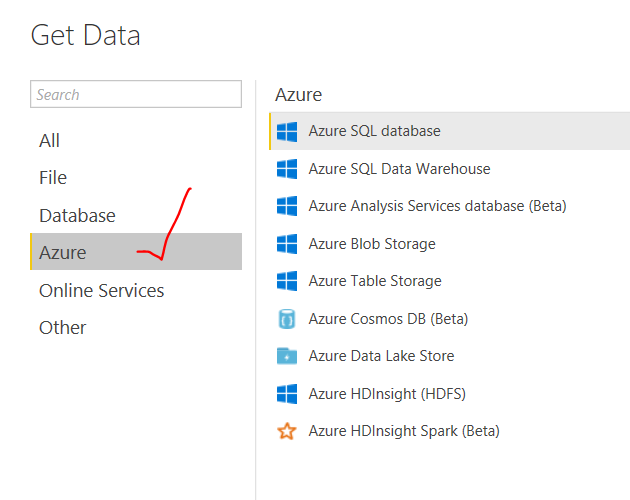Choose Azure Blob Storage connector
Screen dimensions: 630x500
click(450, 244)
